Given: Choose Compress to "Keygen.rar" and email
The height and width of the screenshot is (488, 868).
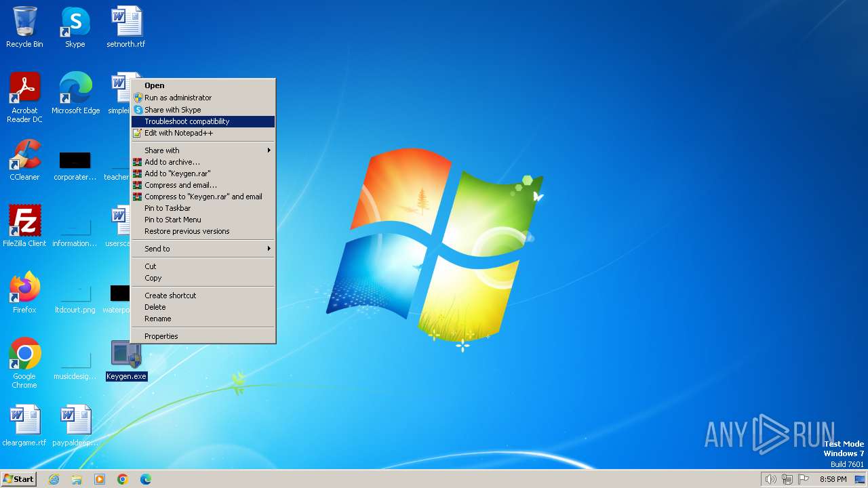Looking at the screenshot, I should pos(203,197).
